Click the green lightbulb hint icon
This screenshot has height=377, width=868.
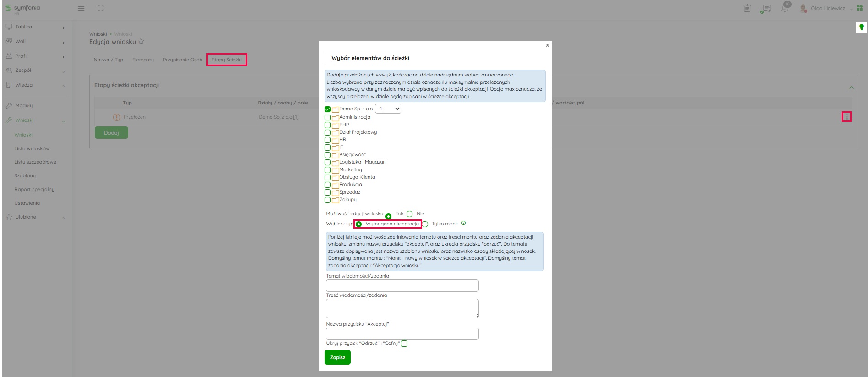click(861, 27)
